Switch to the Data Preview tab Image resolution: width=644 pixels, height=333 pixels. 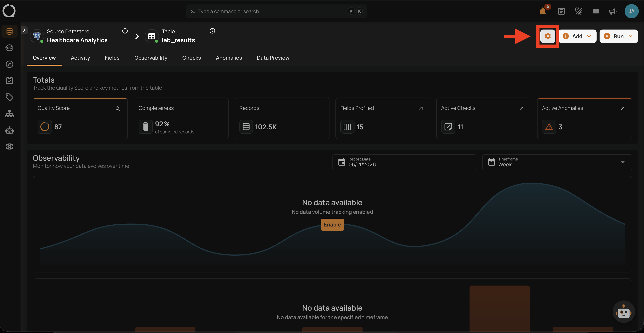point(273,58)
